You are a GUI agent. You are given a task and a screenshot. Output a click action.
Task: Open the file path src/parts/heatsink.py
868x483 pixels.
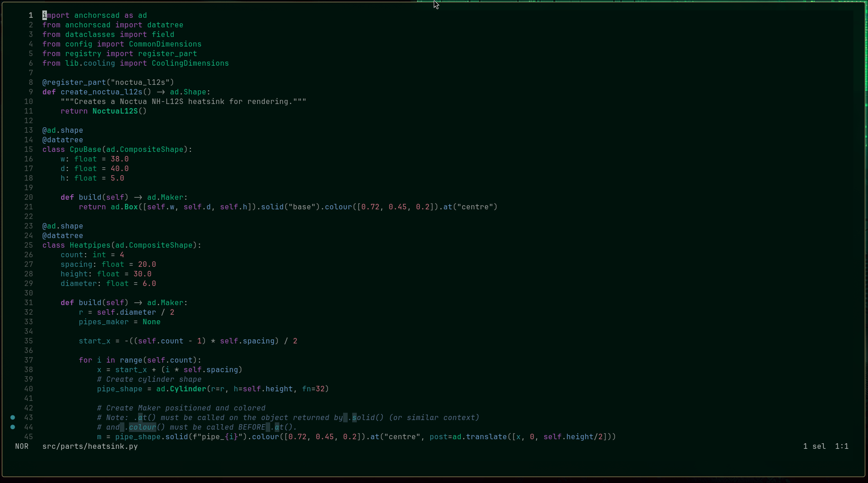click(x=90, y=447)
